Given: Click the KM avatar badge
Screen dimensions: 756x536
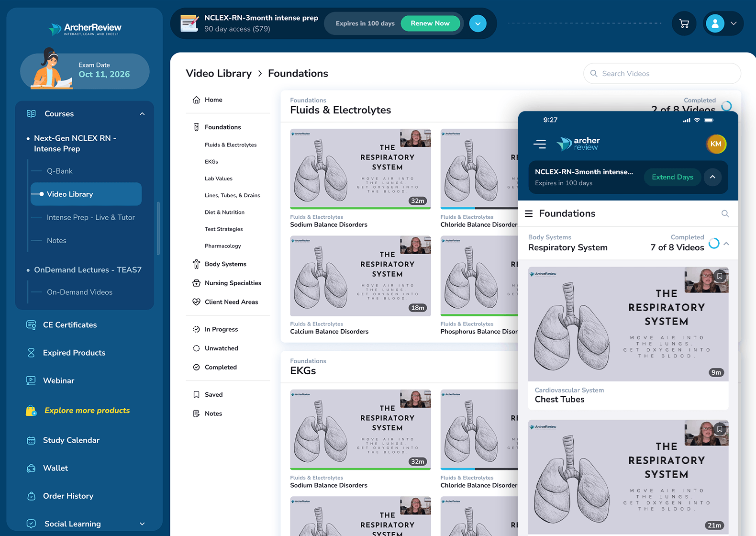Looking at the screenshot, I should 716,144.
